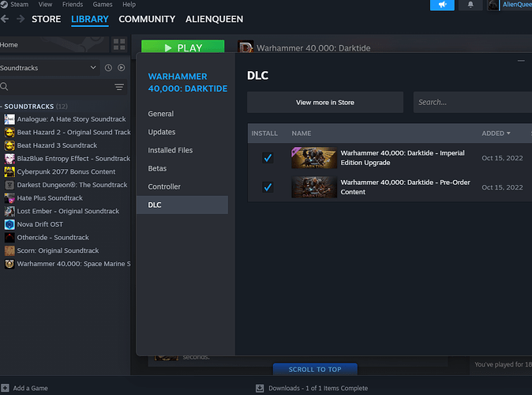Go to the LIBRARY tab

[x=90, y=19]
